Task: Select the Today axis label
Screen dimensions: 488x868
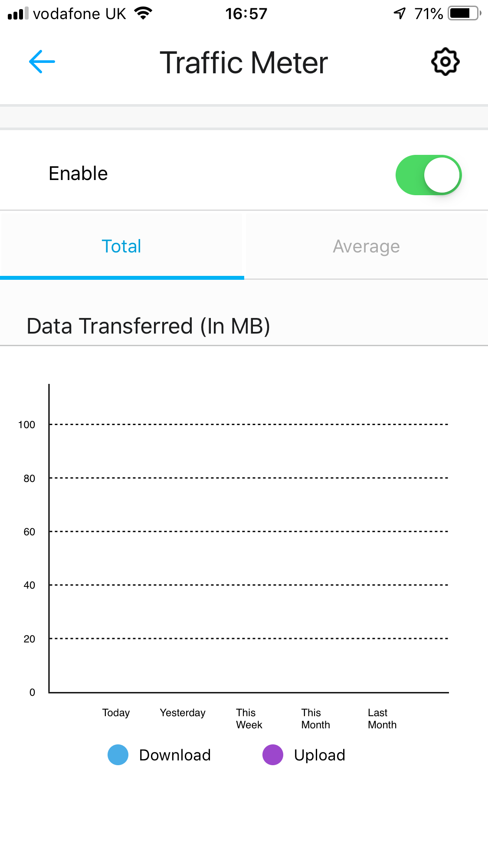Action: point(116,713)
